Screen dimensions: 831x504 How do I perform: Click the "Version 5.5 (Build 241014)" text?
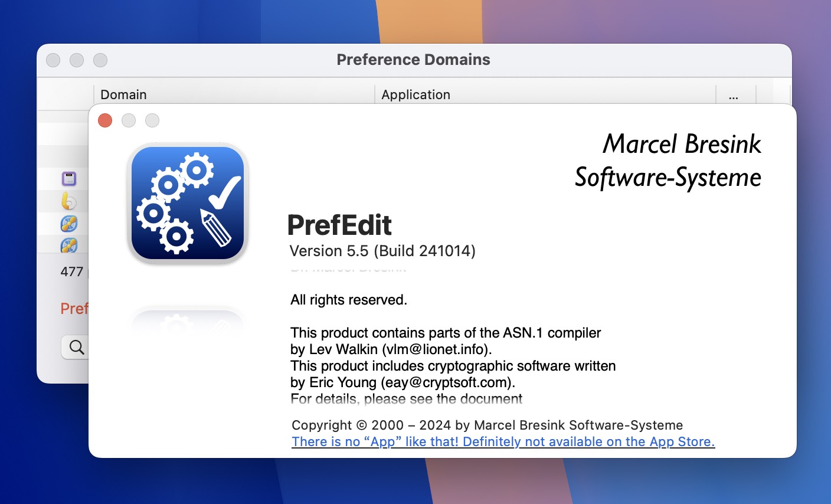coord(382,251)
